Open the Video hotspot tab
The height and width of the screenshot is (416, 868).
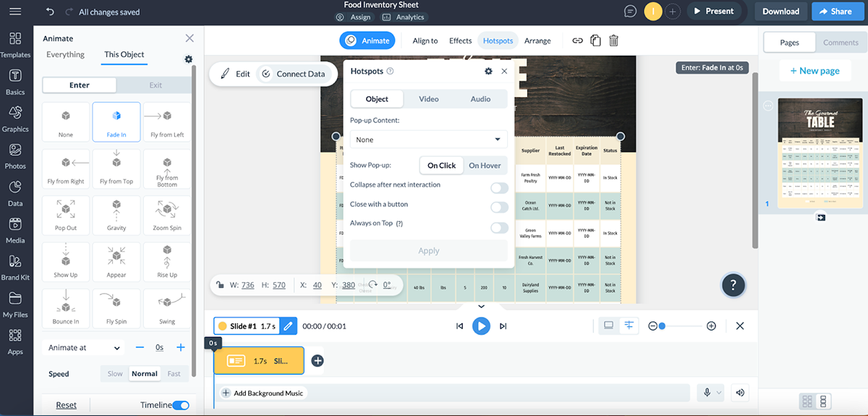pyautogui.click(x=429, y=99)
